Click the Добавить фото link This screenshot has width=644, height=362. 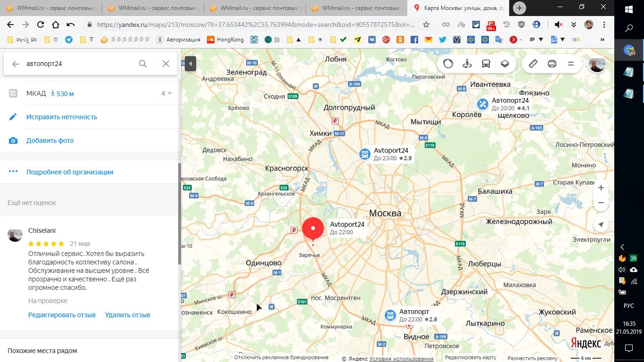(50, 140)
